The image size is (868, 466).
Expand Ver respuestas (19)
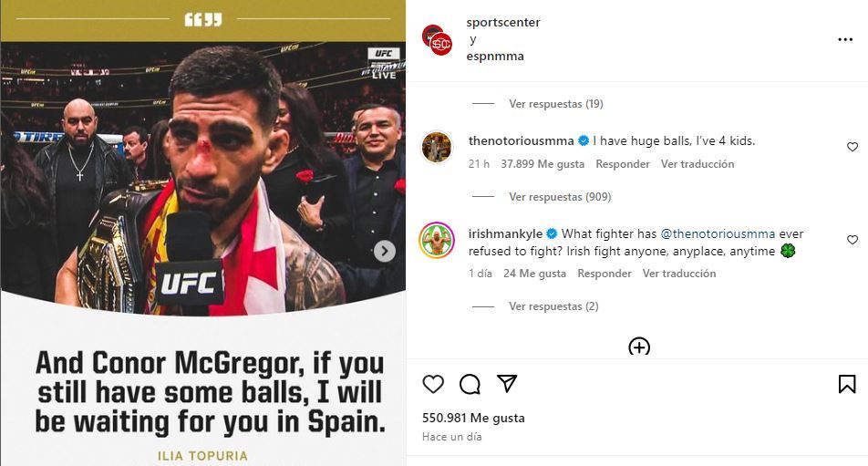[556, 103]
